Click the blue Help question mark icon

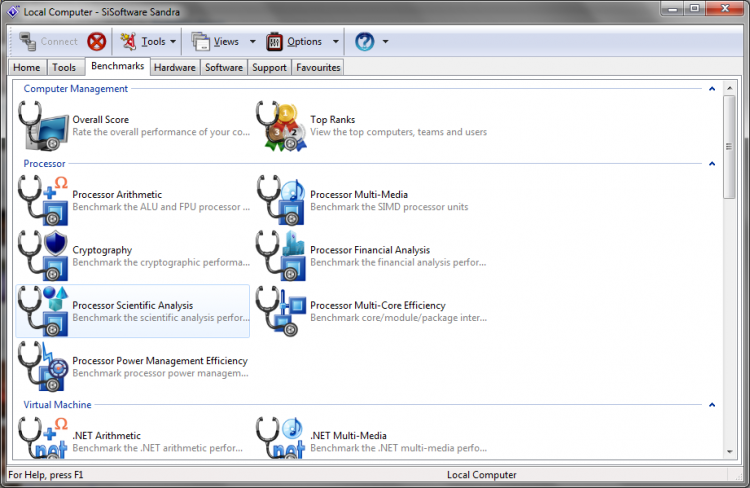point(364,42)
